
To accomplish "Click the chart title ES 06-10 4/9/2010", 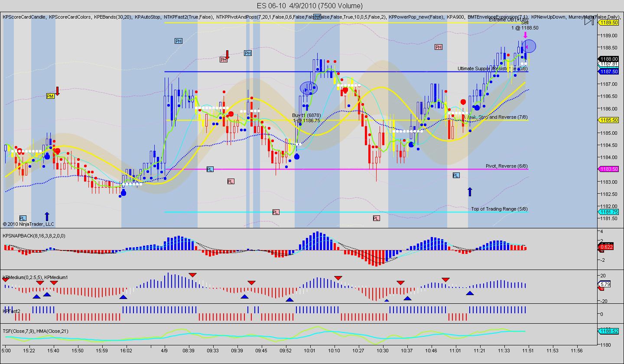I will click(x=310, y=6).
